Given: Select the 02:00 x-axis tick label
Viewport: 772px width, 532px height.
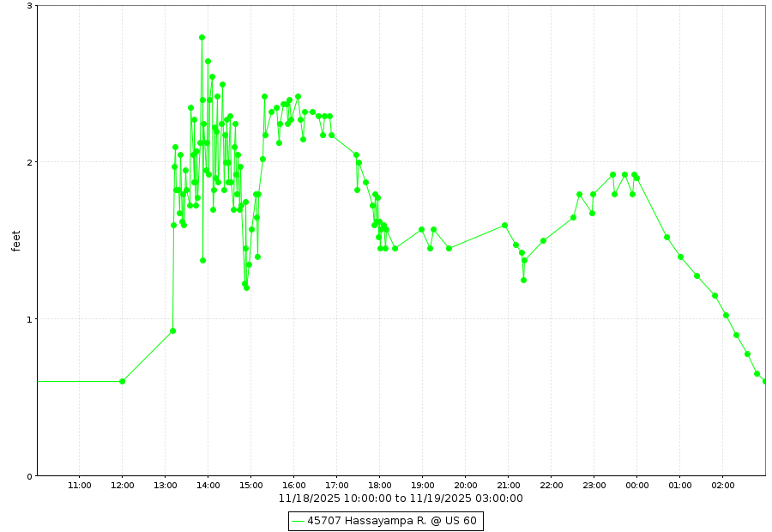Looking at the screenshot, I should click(722, 486).
